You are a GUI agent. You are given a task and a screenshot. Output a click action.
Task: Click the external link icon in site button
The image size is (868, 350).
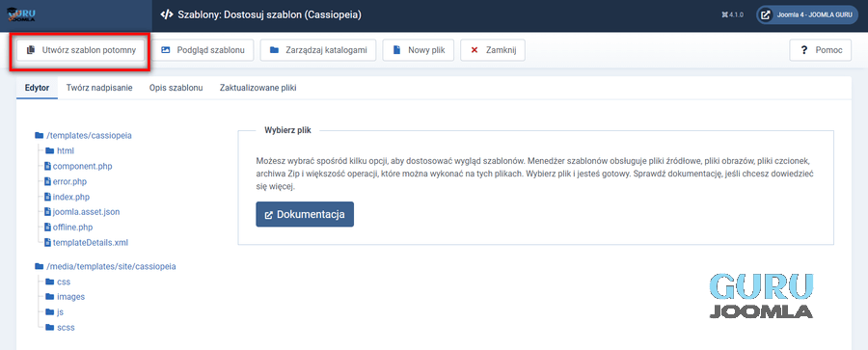766,15
